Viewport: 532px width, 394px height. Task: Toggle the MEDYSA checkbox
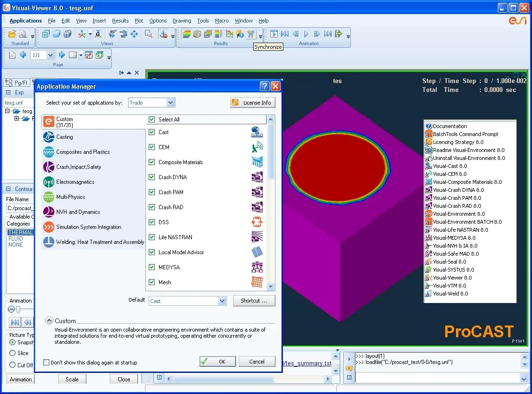pos(152,267)
